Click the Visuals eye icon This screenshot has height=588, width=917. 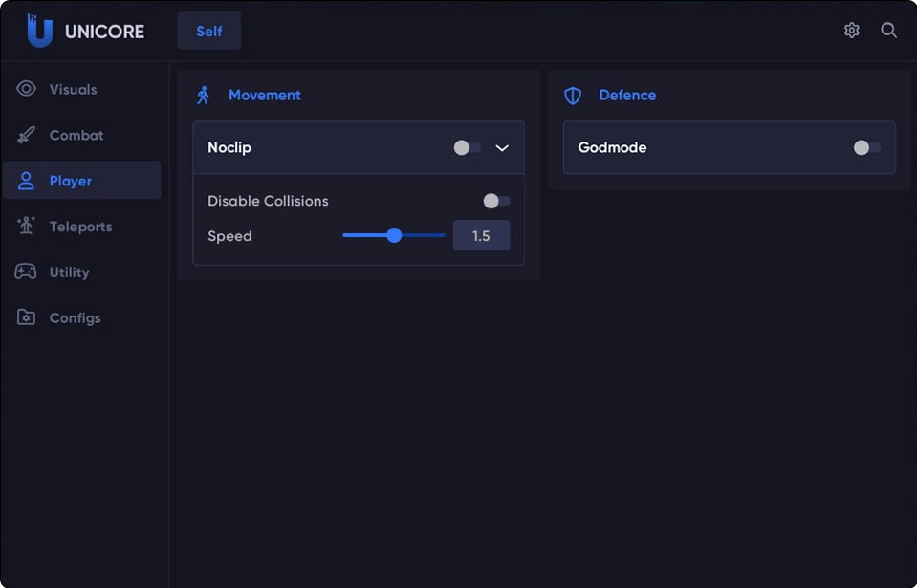(x=27, y=89)
